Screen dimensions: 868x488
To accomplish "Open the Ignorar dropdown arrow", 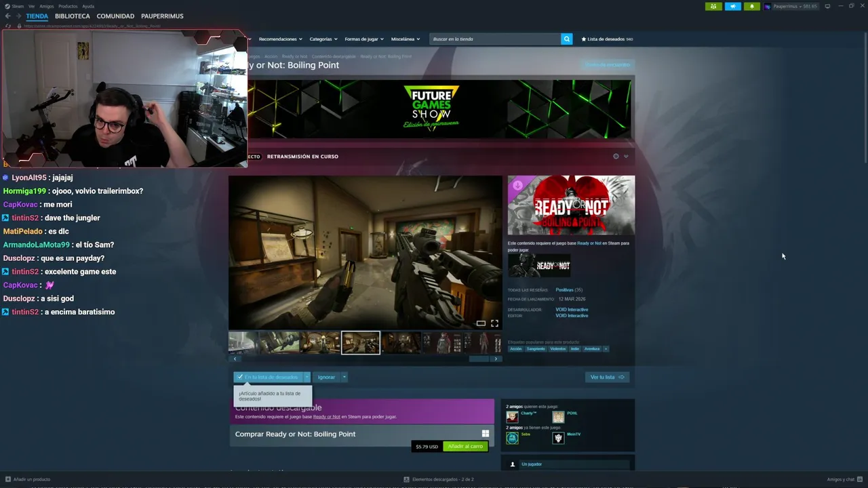I will click(344, 377).
